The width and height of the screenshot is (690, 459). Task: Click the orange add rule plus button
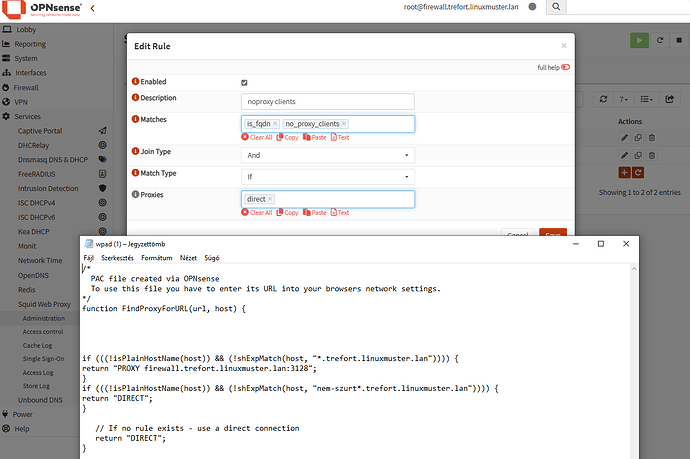click(624, 173)
